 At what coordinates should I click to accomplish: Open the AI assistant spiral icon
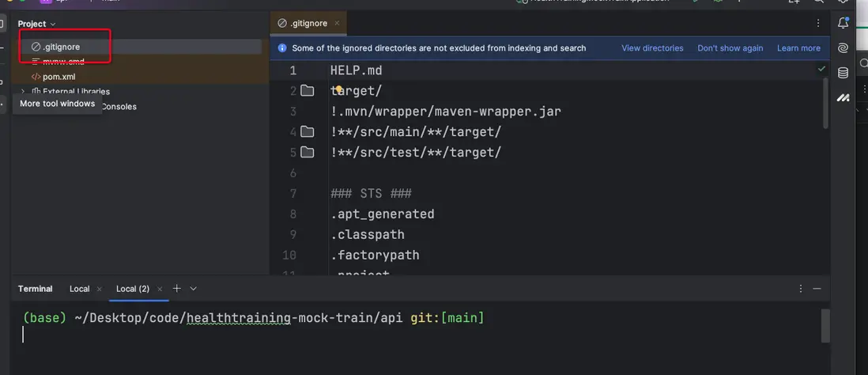point(843,48)
